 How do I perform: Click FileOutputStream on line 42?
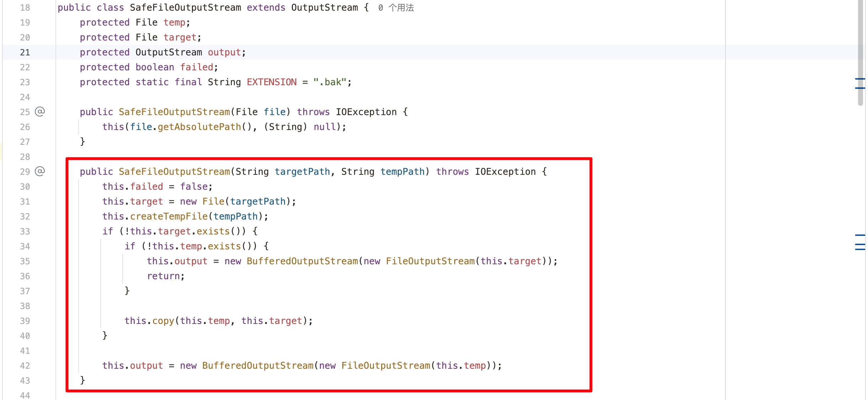click(386, 366)
